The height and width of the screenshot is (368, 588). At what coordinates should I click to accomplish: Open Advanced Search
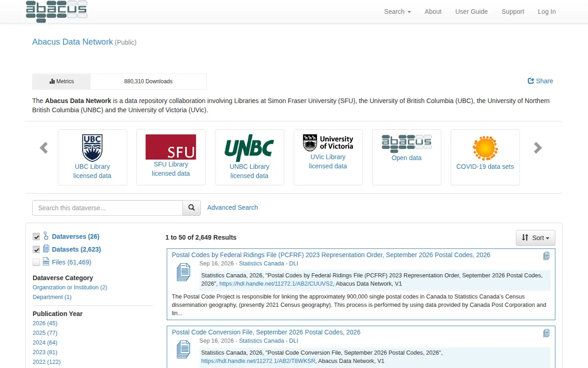[232, 207]
